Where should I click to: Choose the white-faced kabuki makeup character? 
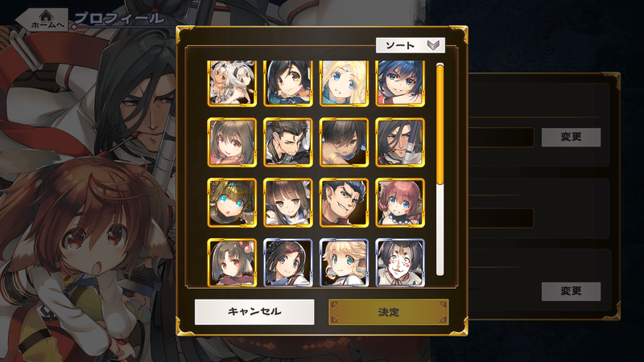click(400, 262)
